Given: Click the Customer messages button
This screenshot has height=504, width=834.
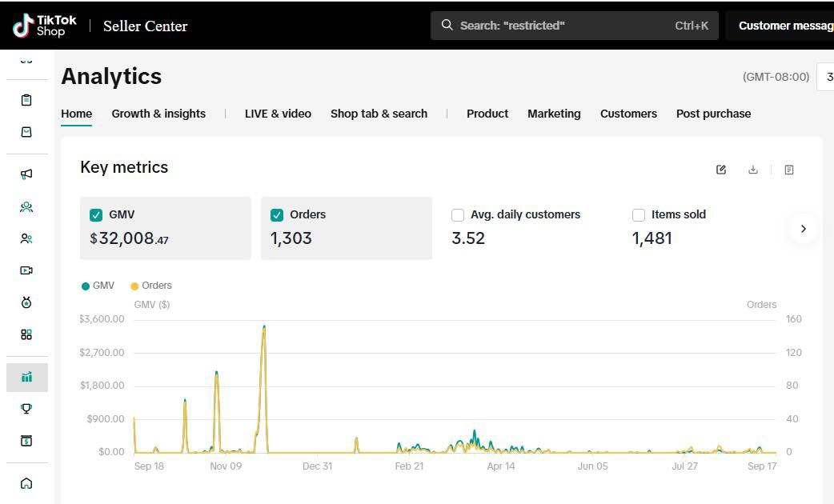Looking at the screenshot, I should pyautogui.click(x=784, y=26).
